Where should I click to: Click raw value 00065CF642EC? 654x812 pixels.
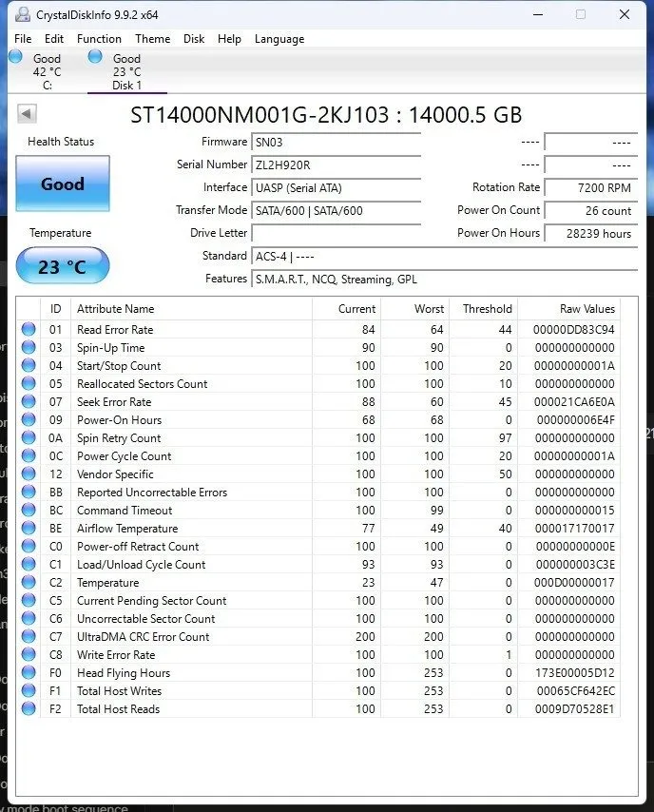(x=575, y=691)
